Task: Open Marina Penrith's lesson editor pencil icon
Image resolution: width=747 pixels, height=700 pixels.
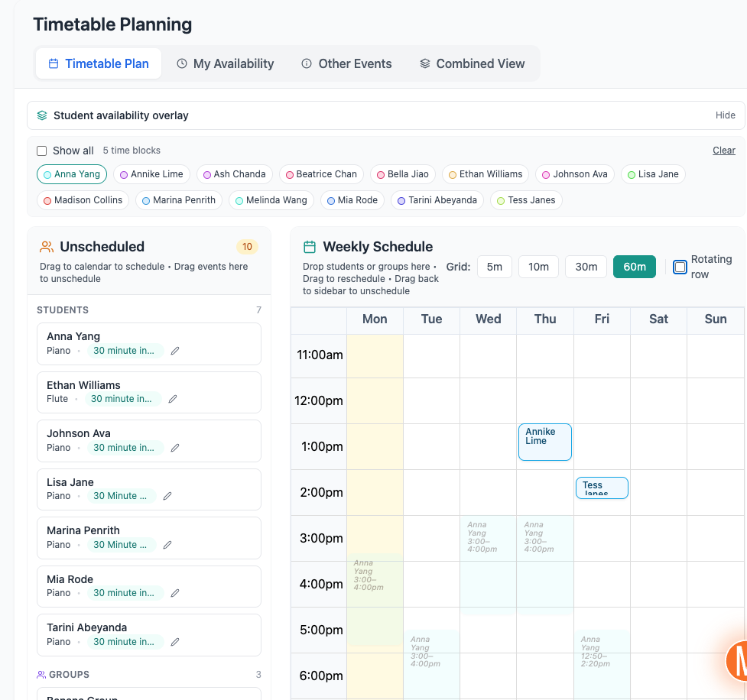Action: click(167, 545)
